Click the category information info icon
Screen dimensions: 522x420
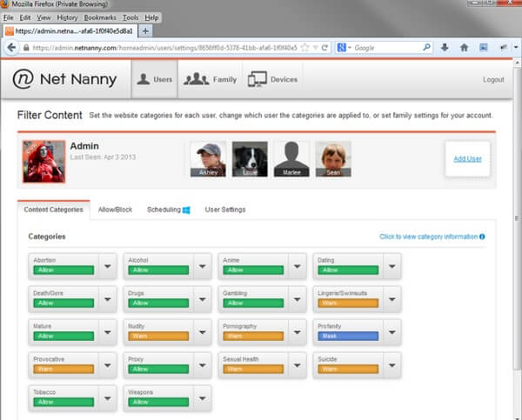(482, 237)
